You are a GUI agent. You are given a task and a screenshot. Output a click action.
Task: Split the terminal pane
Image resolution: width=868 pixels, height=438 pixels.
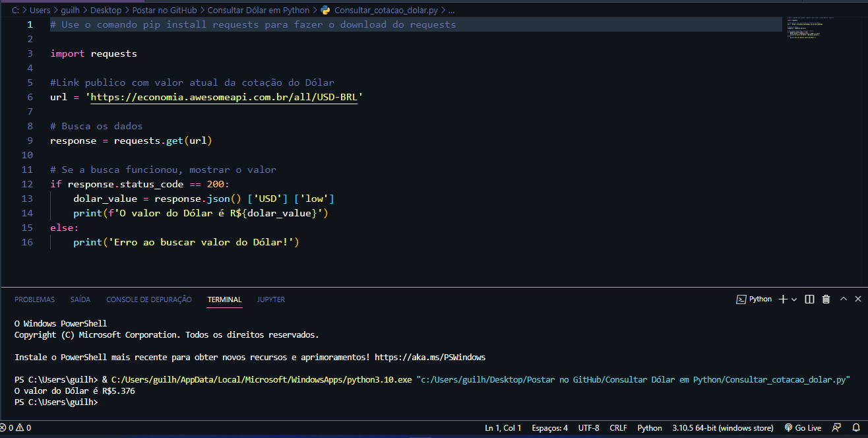click(810, 299)
